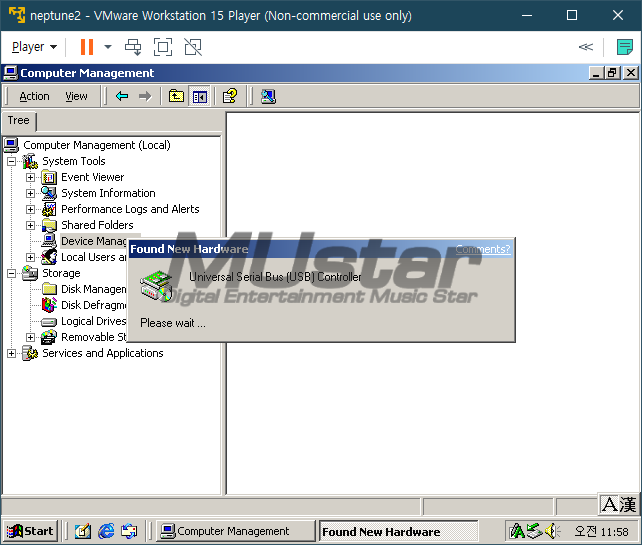Image resolution: width=642 pixels, height=545 pixels.
Task: Click the taskbar clock 11:58
Action: point(601,531)
